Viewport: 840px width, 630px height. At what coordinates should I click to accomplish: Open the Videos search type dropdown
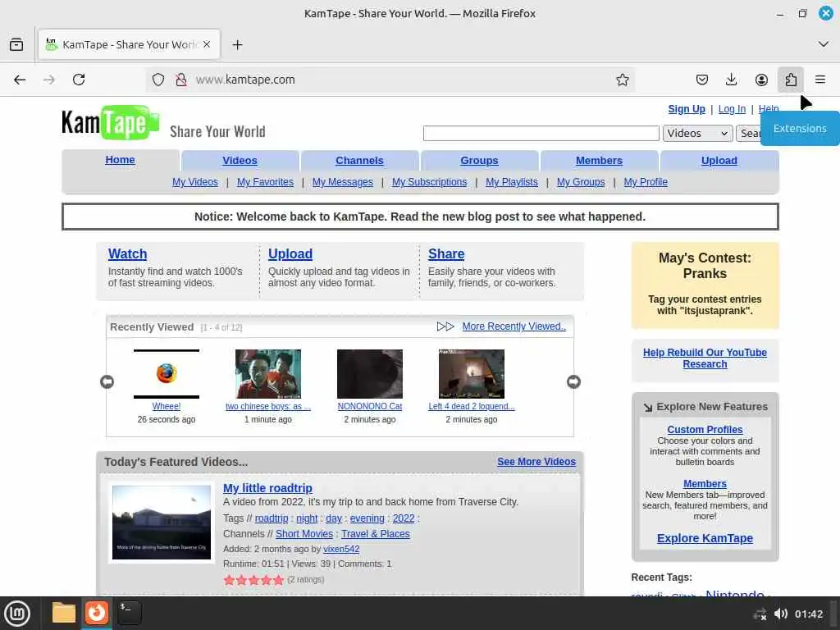tap(697, 134)
